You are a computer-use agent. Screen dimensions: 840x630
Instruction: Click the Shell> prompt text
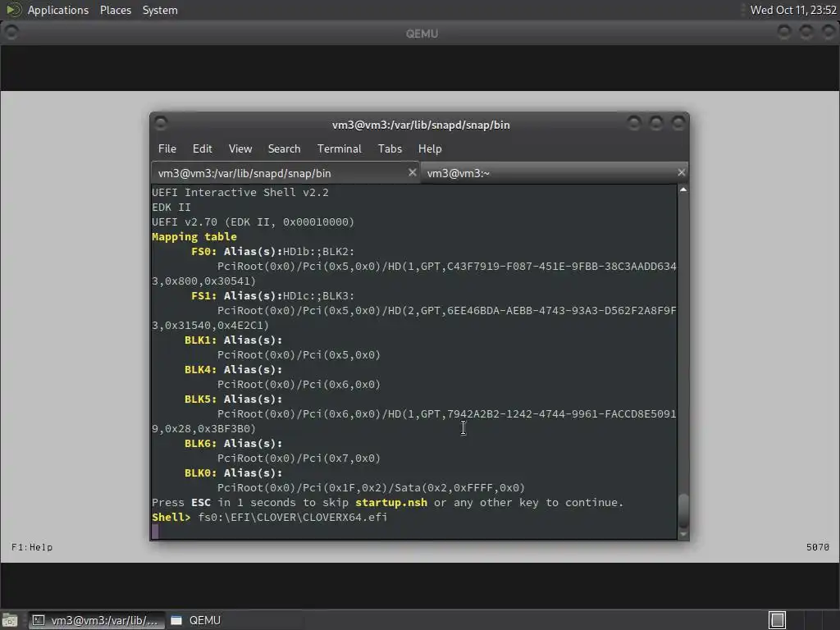coord(171,518)
